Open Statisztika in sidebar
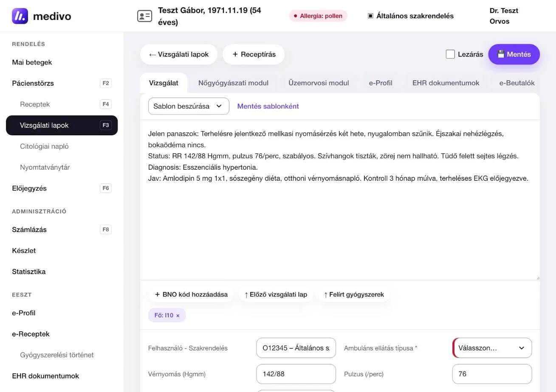556x392 pixels. tap(62, 272)
